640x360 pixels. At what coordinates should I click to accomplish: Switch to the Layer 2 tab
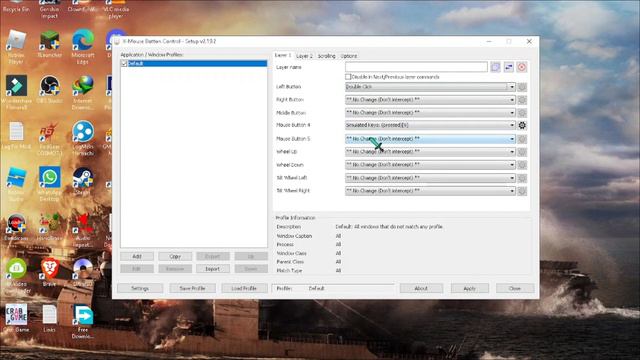(304, 56)
